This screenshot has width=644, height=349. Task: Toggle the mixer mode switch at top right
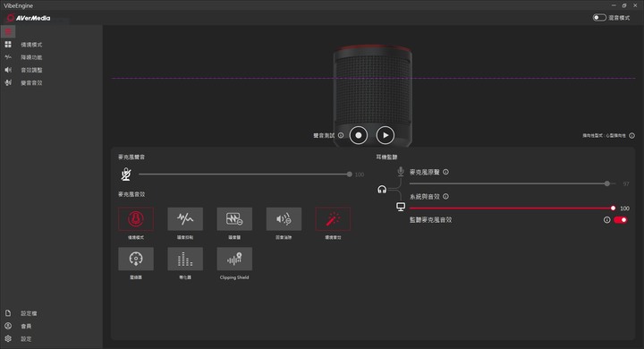pyautogui.click(x=599, y=18)
